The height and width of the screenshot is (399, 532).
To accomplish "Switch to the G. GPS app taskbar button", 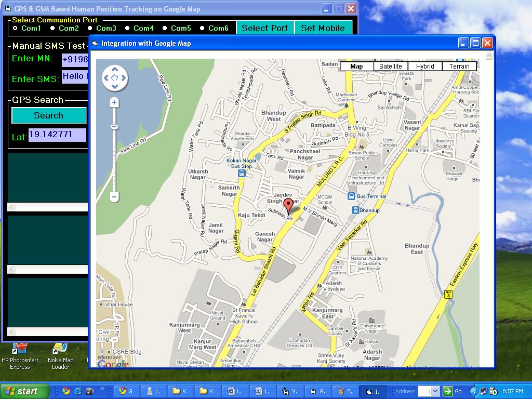I will pos(317,391).
